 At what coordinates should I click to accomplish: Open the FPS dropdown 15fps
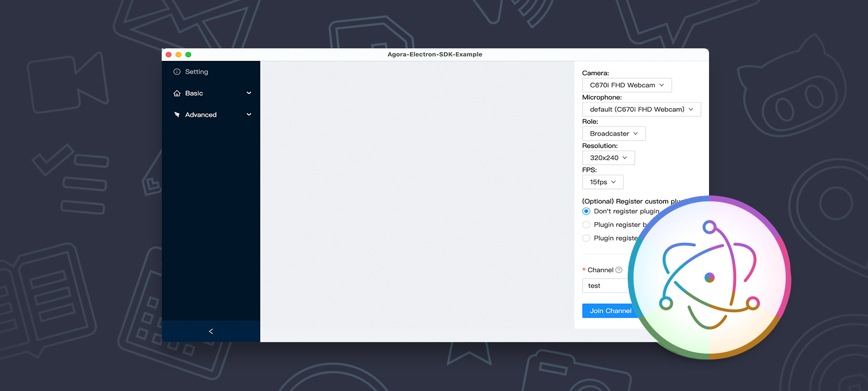click(x=603, y=182)
